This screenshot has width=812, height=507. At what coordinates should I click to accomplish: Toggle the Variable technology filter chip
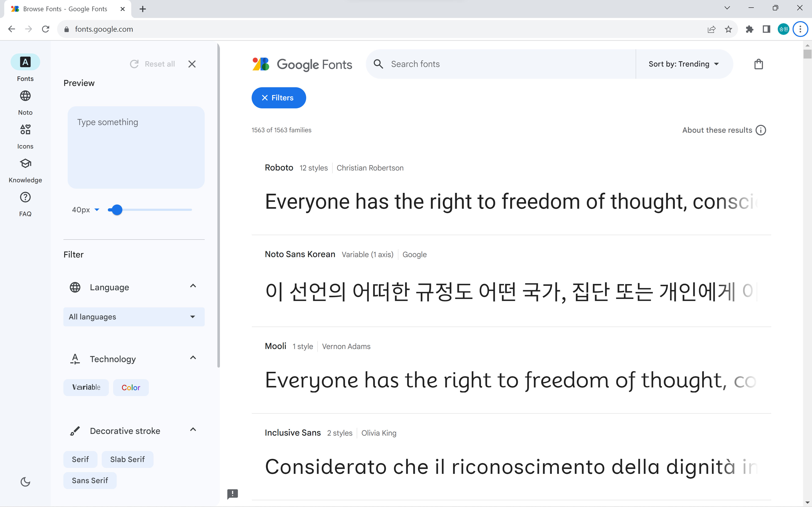[86, 387]
